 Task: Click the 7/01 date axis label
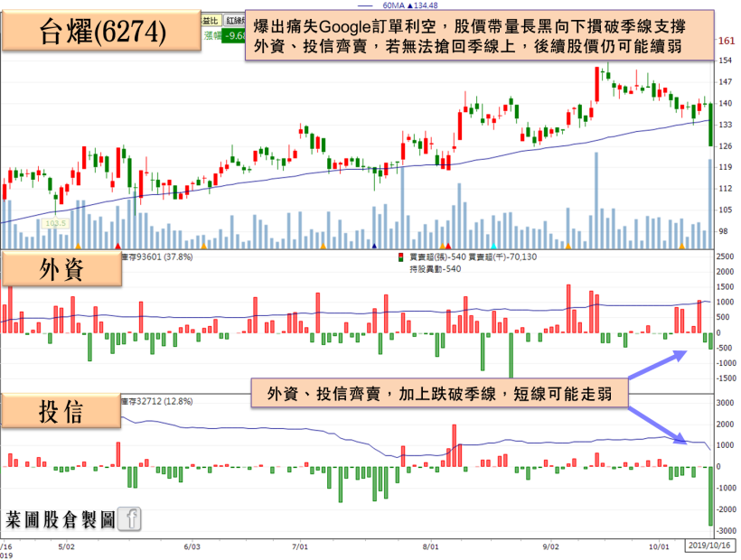click(x=300, y=546)
